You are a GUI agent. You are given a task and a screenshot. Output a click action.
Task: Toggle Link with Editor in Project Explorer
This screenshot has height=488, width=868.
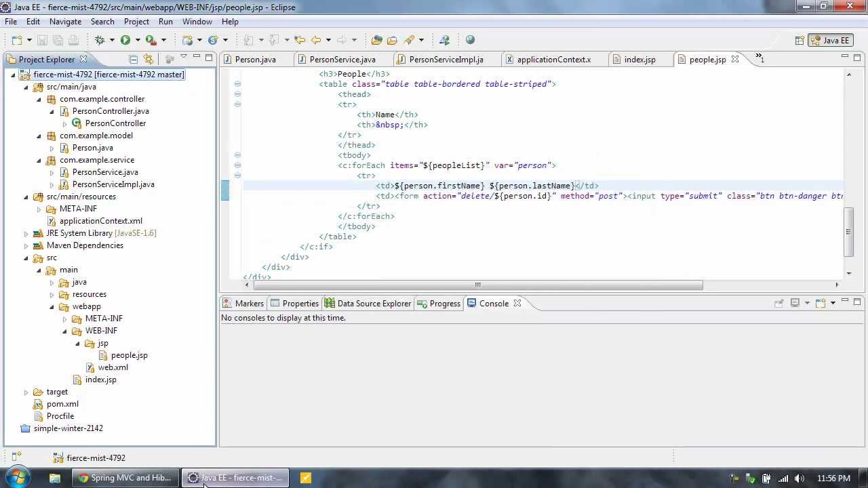click(x=149, y=59)
